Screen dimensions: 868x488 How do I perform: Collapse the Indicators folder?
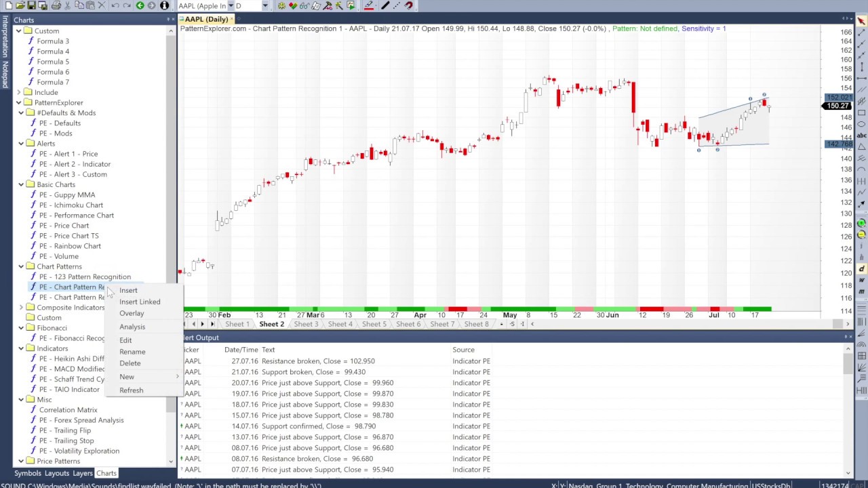click(21, 348)
